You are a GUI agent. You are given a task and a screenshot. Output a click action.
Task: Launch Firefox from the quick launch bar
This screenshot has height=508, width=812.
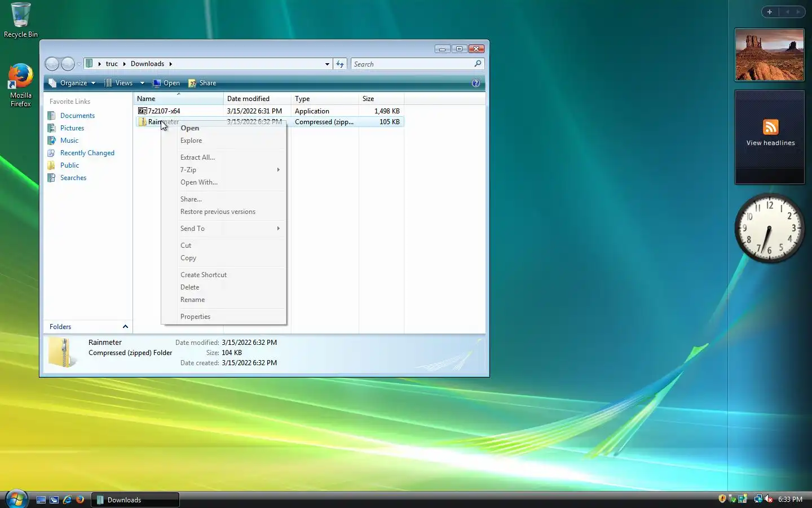pos(80,500)
